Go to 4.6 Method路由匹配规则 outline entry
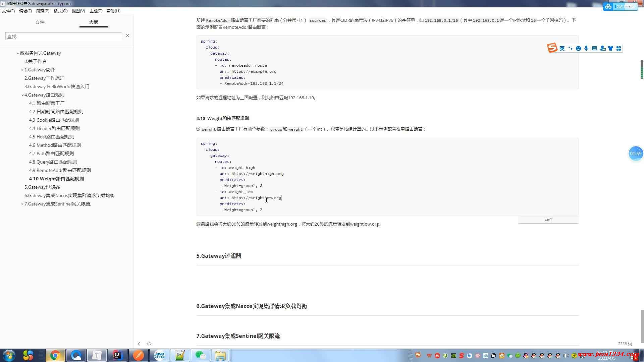Screen dimensions: 644x362 tap(55, 145)
